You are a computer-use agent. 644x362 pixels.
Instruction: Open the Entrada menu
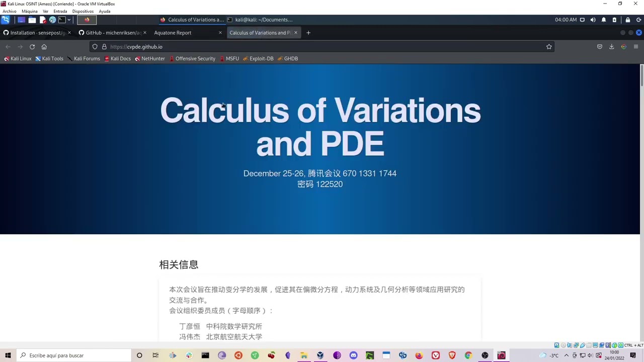(60, 11)
